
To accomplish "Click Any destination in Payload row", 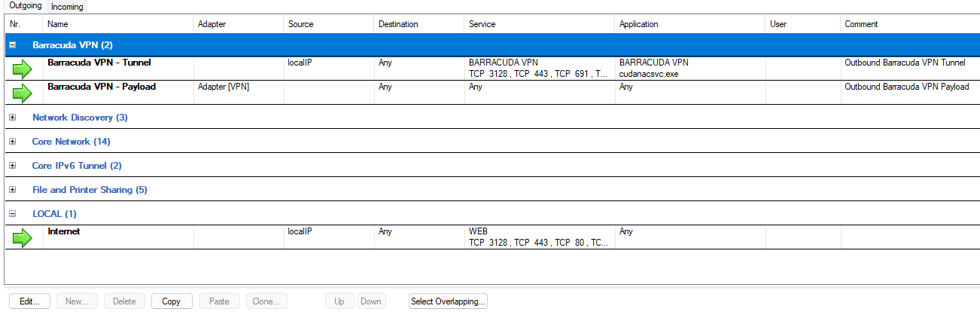I will (385, 87).
